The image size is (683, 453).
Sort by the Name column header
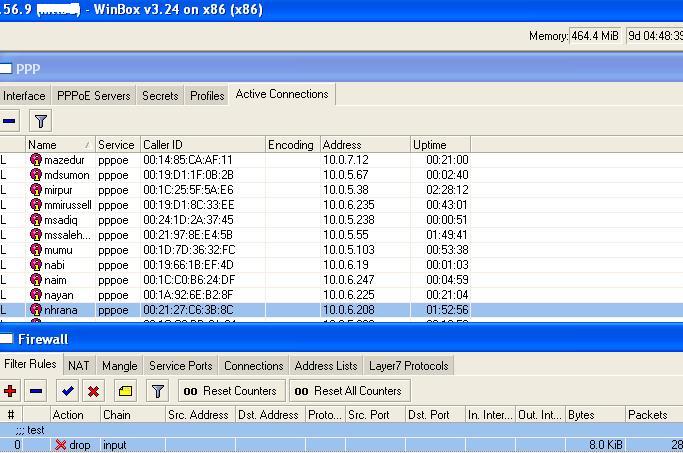click(x=60, y=145)
